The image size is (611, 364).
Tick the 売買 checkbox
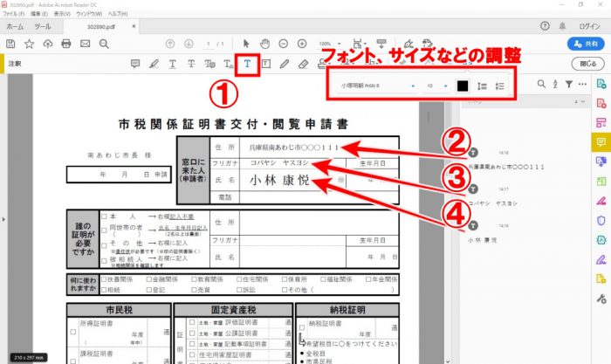pyautogui.click(x=194, y=290)
